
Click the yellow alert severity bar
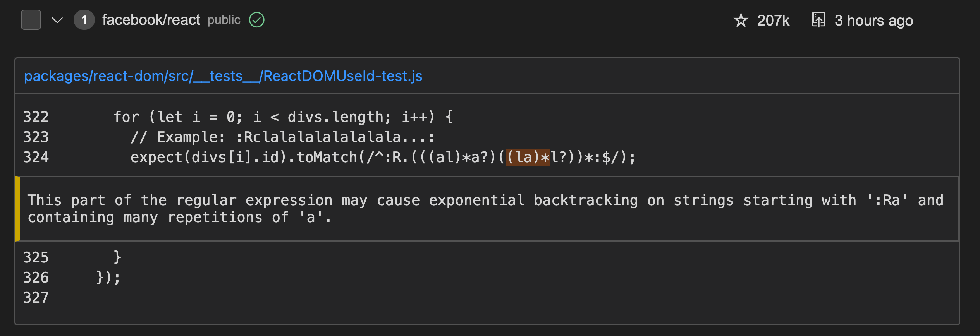point(18,208)
